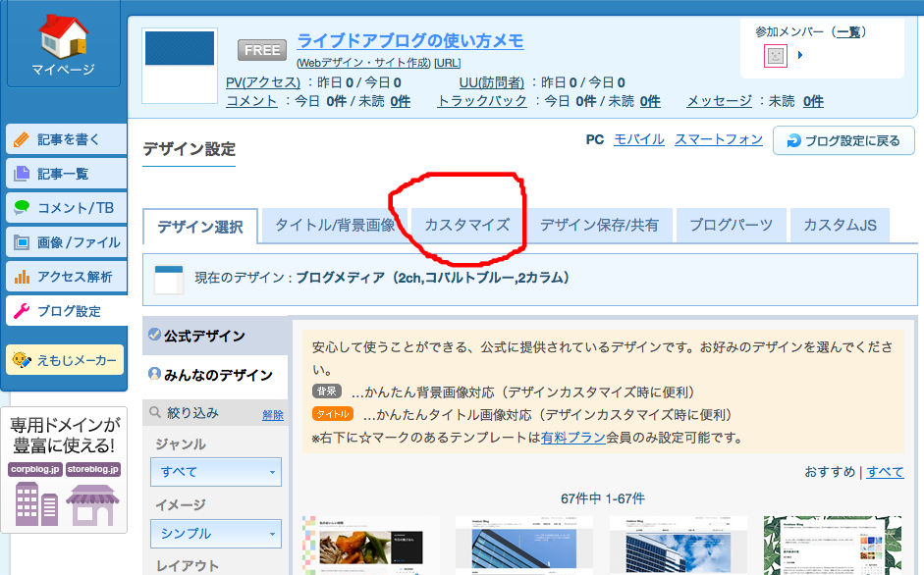This screenshot has height=575, width=924.
Task: Click the blue arrow beside member avatar
Action: click(x=799, y=55)
